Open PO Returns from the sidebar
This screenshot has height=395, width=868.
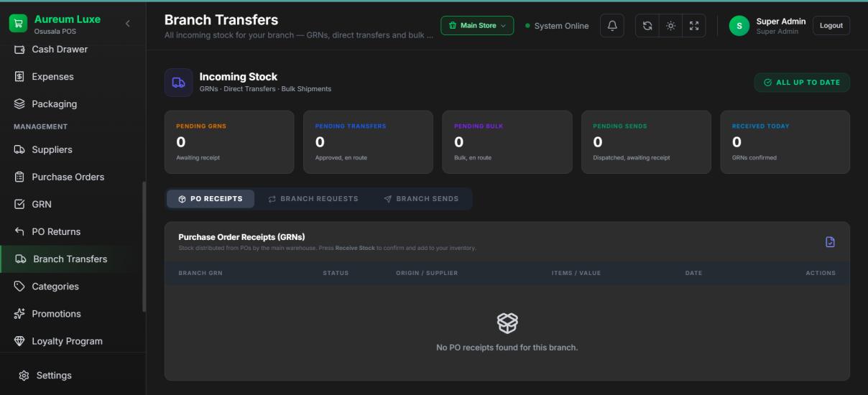(72, 232)
